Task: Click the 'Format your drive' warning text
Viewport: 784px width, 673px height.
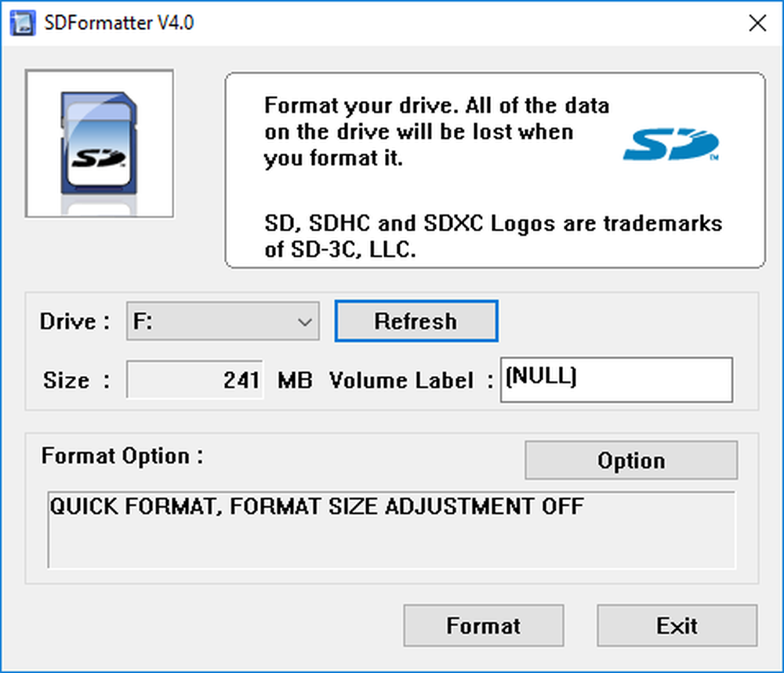Action: pos(437,132)
